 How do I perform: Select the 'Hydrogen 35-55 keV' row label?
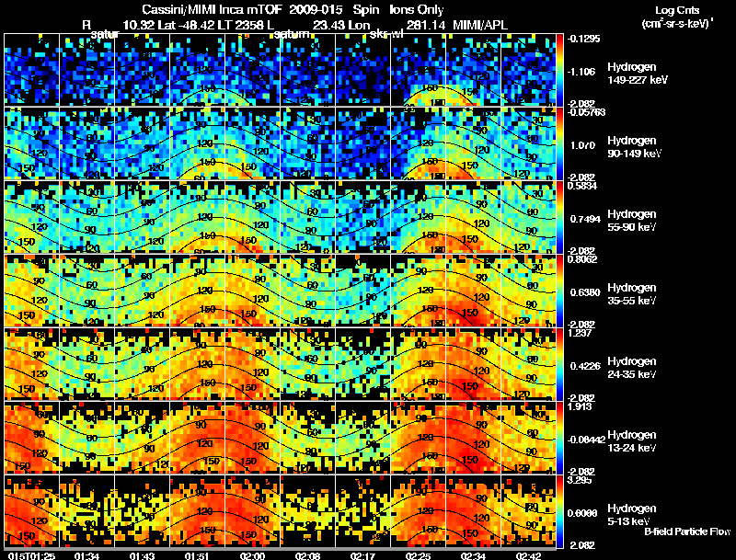coord(632,294)
